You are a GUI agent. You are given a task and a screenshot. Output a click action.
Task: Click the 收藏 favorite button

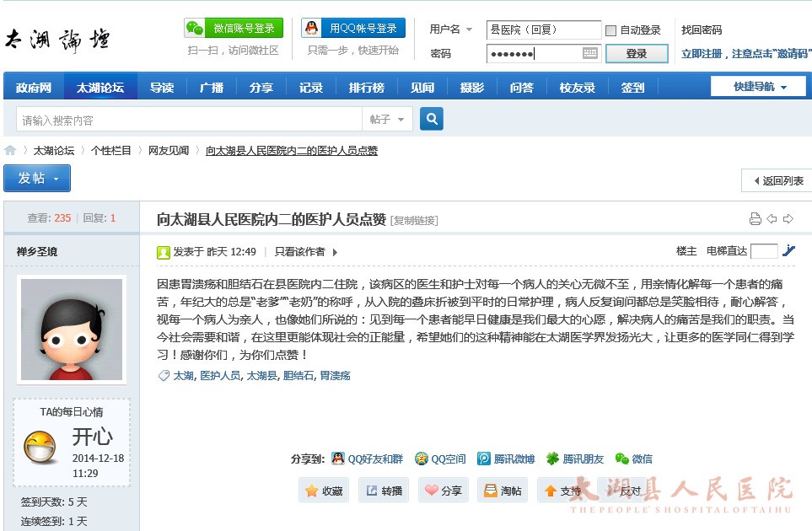click(324, 491)
